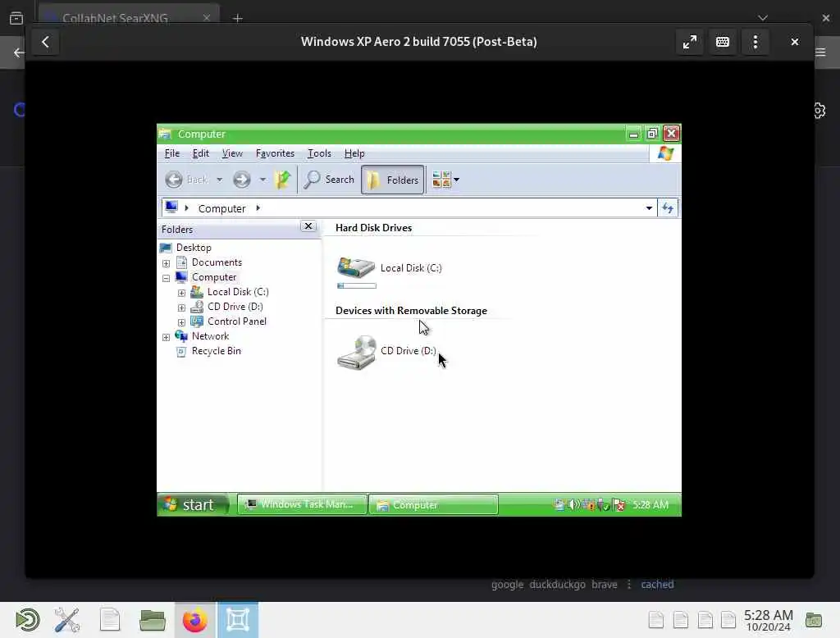Open the Tools menu

pos(319,153)
